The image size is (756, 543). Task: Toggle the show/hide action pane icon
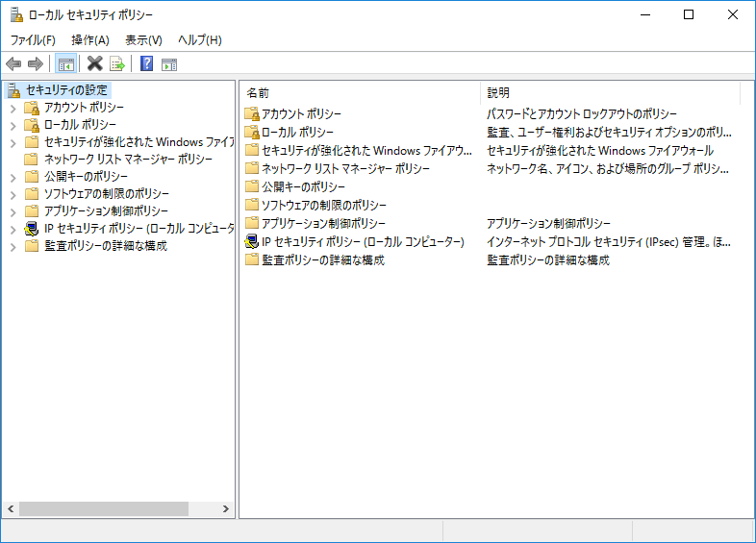(x=169, y=64)
